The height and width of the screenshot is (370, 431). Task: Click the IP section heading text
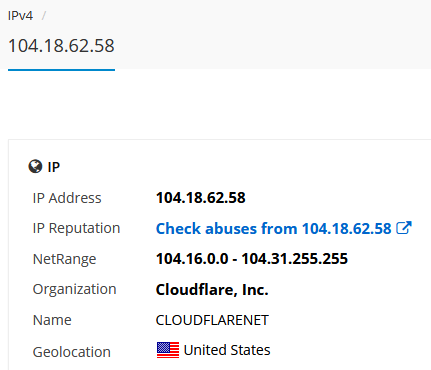(x=54, y=167)
